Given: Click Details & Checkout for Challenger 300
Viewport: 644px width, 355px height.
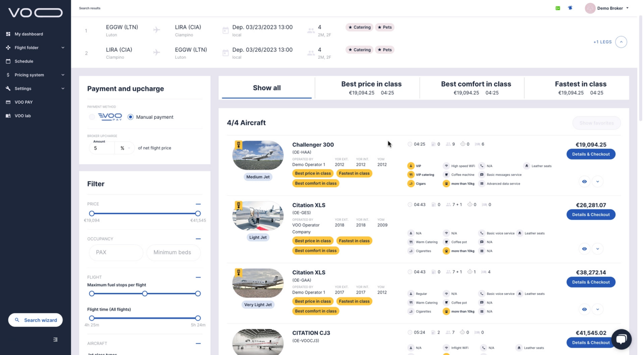Looking at the screenshot, I should click(x=590, y=154).
